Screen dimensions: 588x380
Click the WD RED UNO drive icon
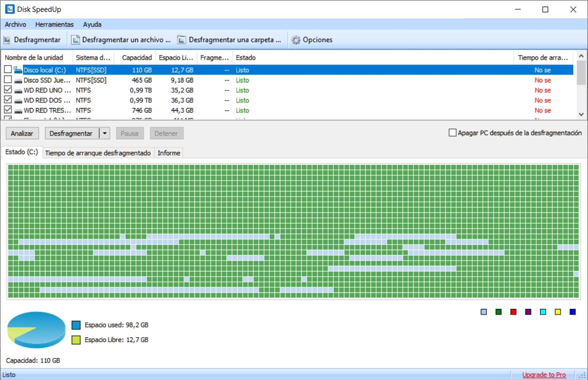point(18,91)
